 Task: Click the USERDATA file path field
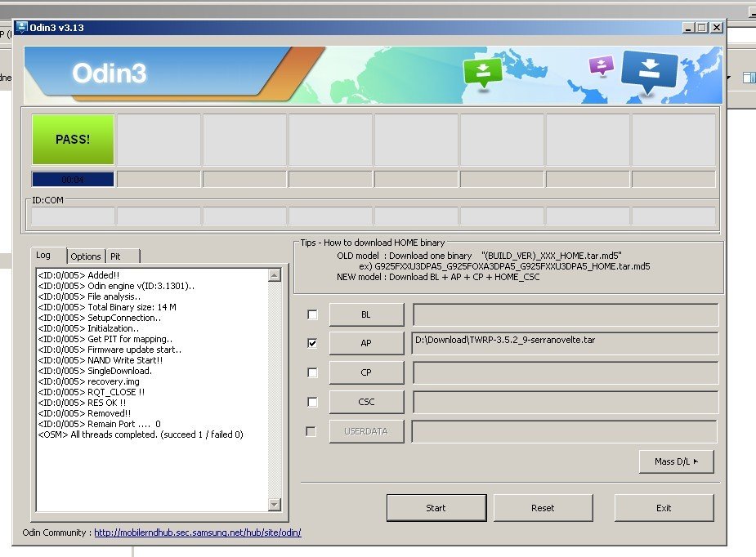pos(564,431)
